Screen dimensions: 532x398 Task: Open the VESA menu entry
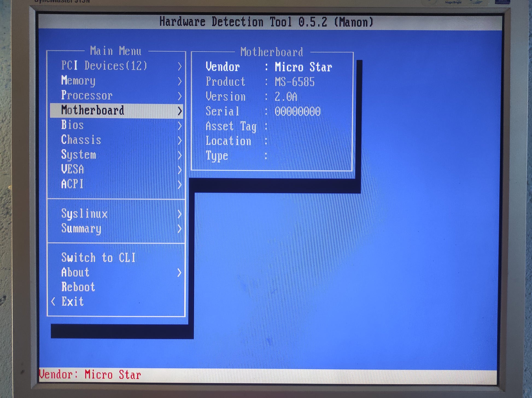[72, 169]
